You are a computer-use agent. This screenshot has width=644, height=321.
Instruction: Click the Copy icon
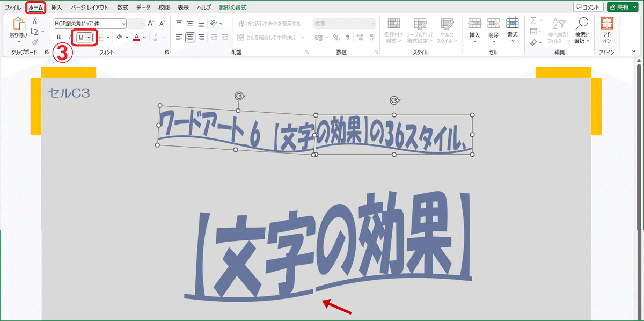[35, 31]
